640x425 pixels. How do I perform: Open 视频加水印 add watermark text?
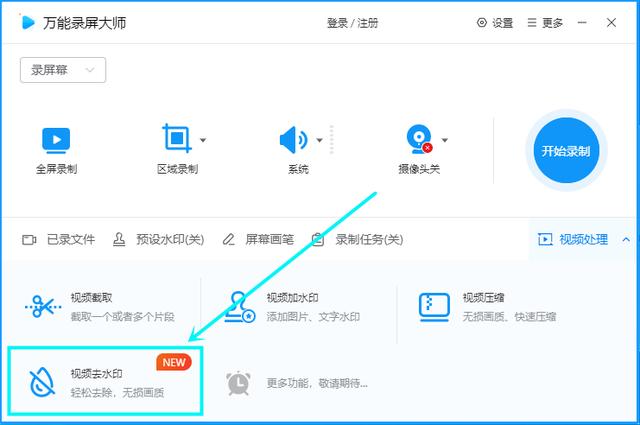click(x=293, y=298)
